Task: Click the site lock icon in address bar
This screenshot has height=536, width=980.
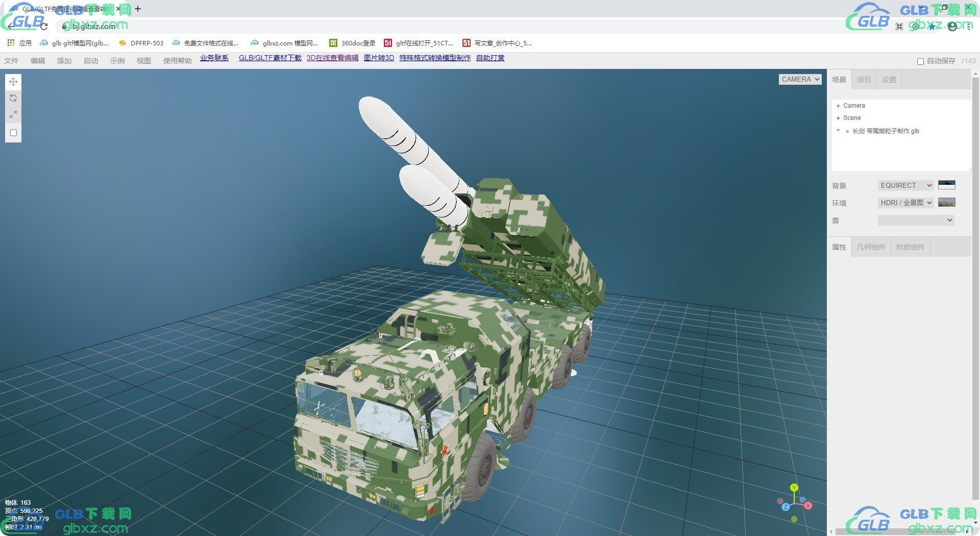Action: point(64,26)
